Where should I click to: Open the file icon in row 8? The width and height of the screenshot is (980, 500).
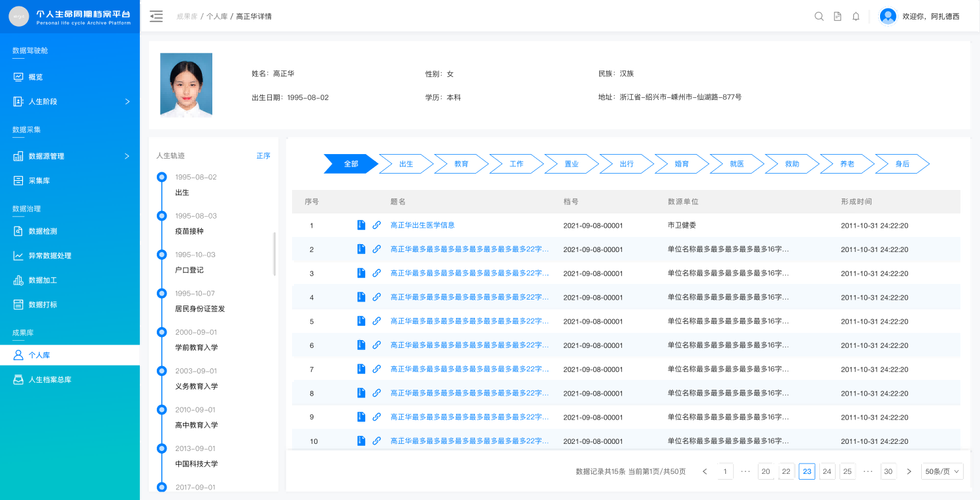pyautogui.click(x=361, y=393)
